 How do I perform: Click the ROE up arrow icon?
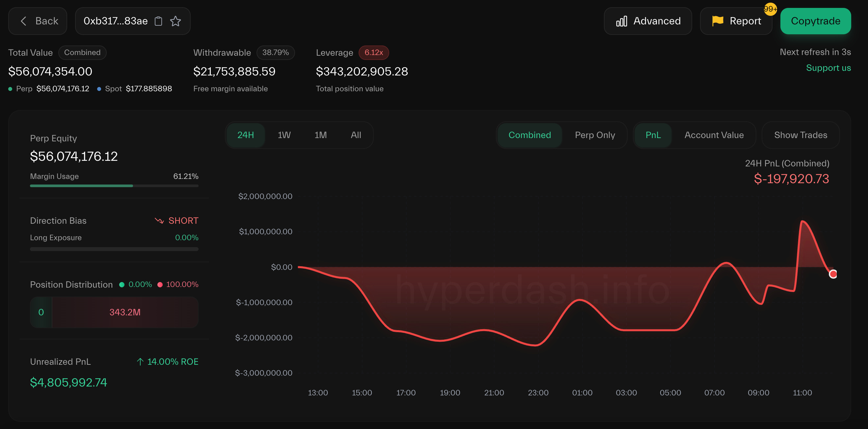coord(140,361)
